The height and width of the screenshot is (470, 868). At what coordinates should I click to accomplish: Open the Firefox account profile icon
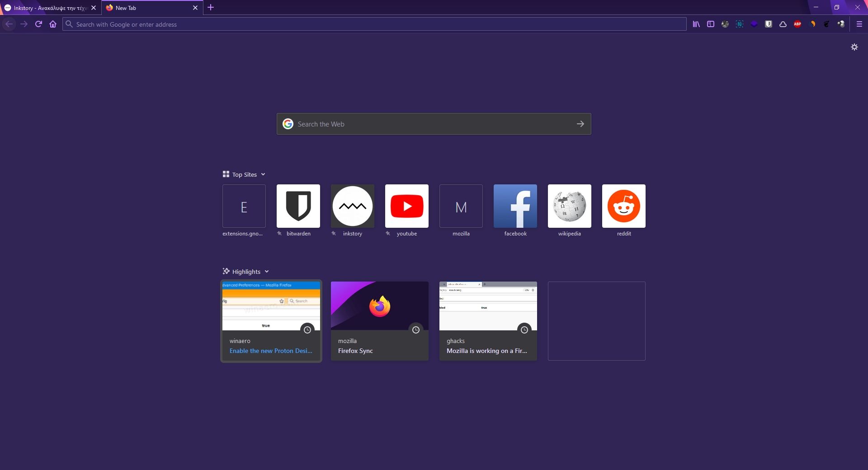click(725, 24)
